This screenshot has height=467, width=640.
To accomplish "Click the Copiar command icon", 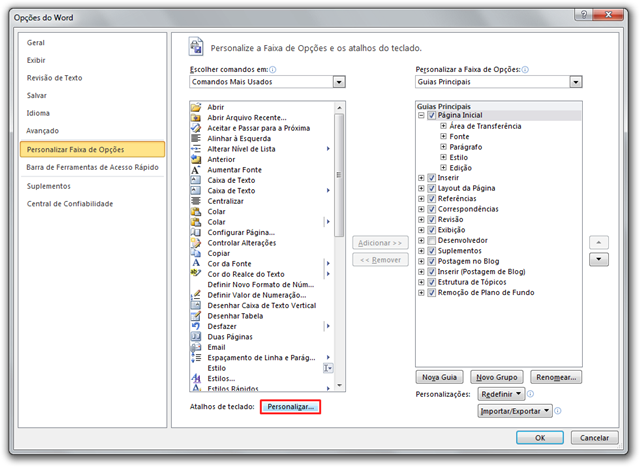I will point(196,253).
